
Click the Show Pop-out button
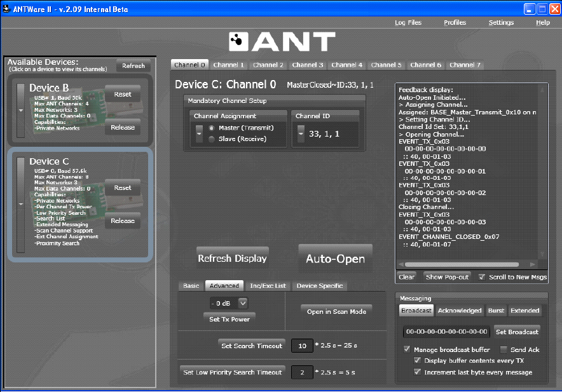click(x=447, y=277)
